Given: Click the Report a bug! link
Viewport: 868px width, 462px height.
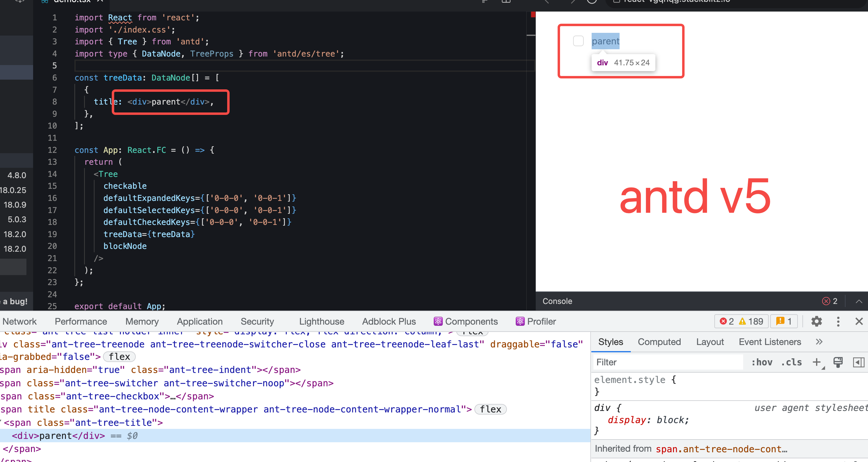Looking at the screenshot, I should [14, 301].
